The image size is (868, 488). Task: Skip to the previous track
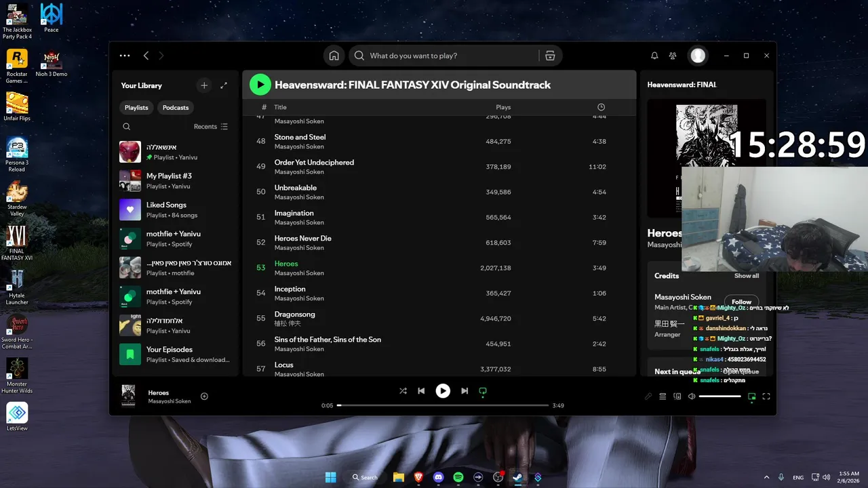click(x=421, y=391)
